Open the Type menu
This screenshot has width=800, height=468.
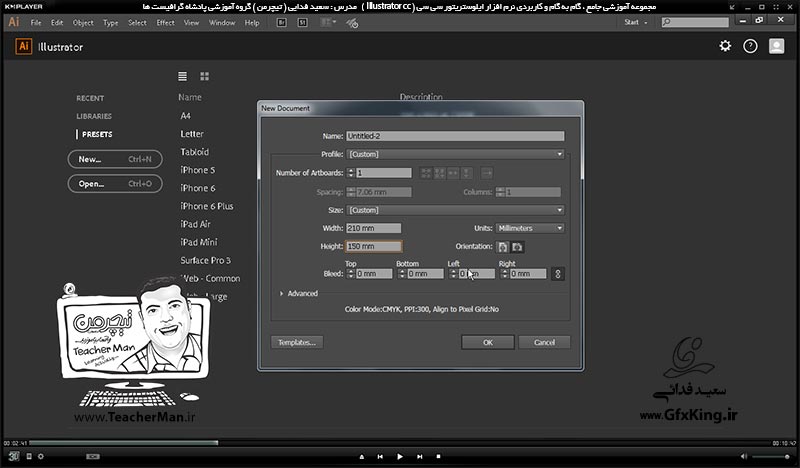coord(110,22)
